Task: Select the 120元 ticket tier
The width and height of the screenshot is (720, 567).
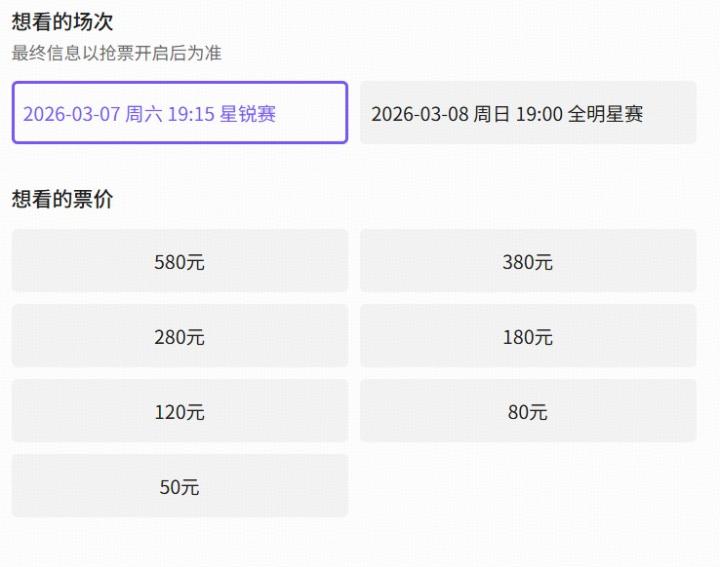Action: (180, 411)
